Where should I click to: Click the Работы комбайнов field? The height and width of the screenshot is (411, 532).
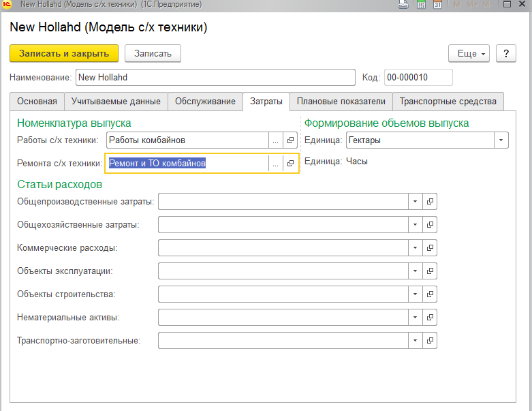point(187,140)
